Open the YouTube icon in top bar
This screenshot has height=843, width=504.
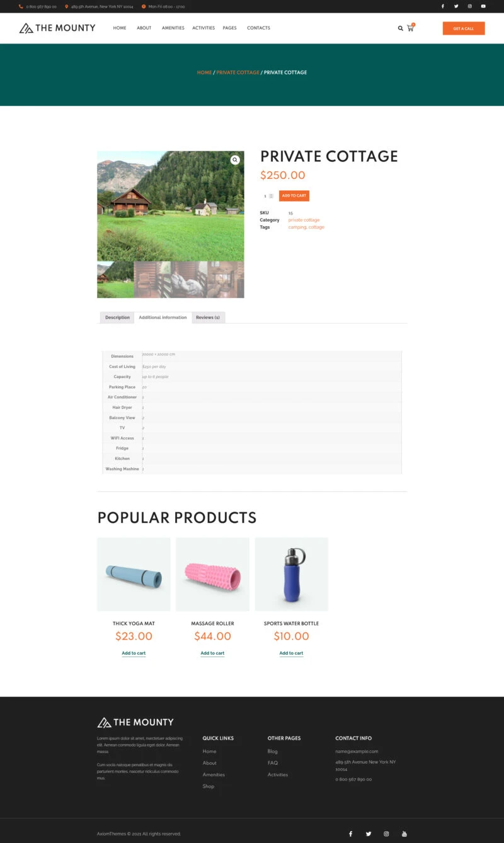pyautogui.click(x=483, y=6)
